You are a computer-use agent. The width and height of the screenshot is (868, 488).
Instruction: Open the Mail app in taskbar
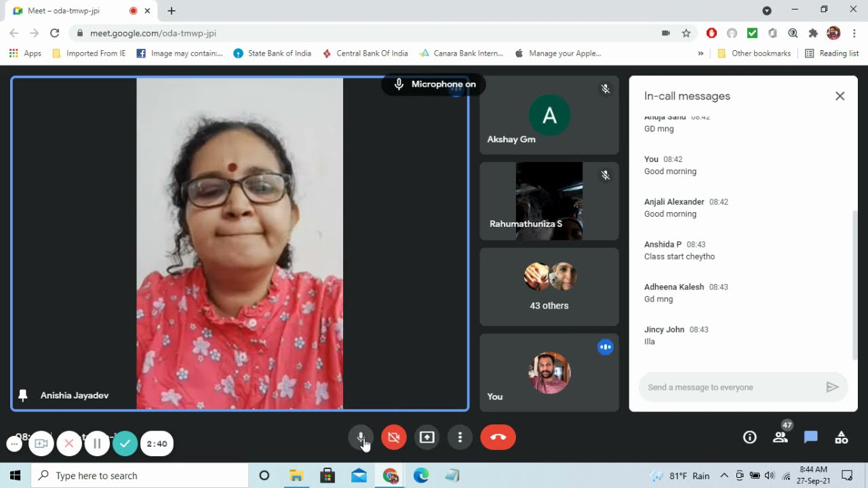(x=359, y=475)
